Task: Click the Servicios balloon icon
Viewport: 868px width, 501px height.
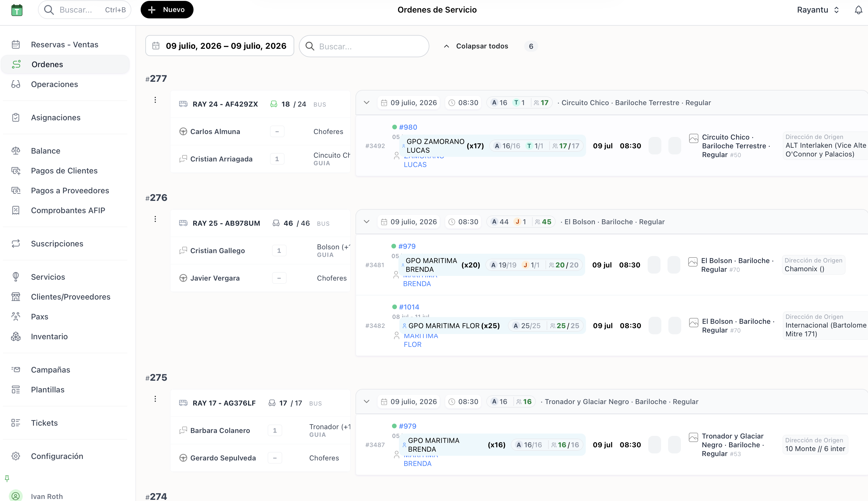Action: coord(16,277)
